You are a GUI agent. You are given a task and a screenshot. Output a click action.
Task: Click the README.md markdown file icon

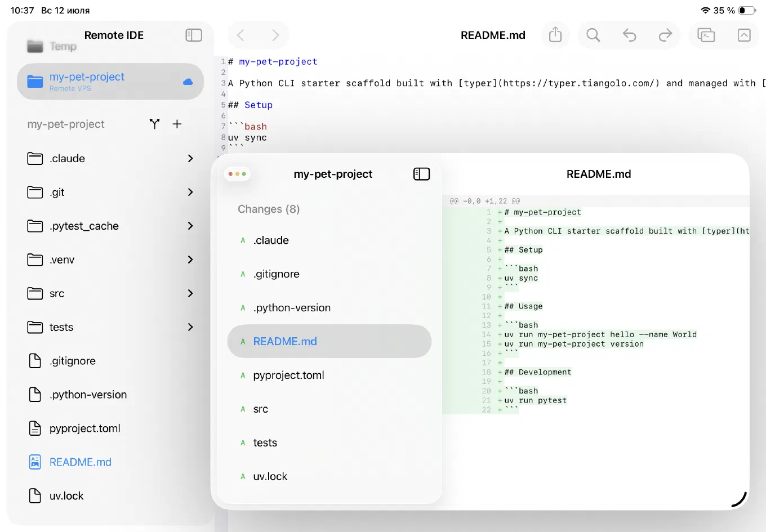point(35,462)
